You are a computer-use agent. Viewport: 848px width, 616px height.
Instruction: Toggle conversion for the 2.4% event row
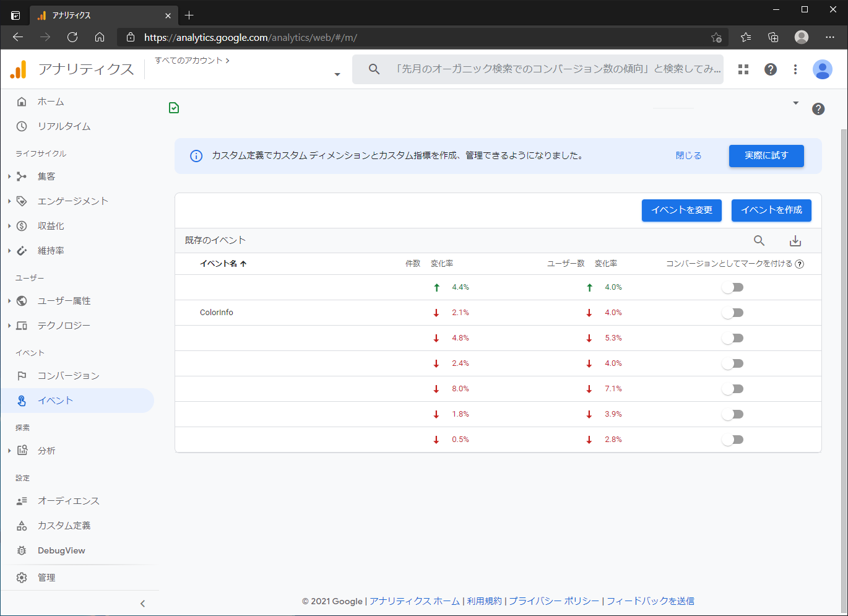coord(733,363)
